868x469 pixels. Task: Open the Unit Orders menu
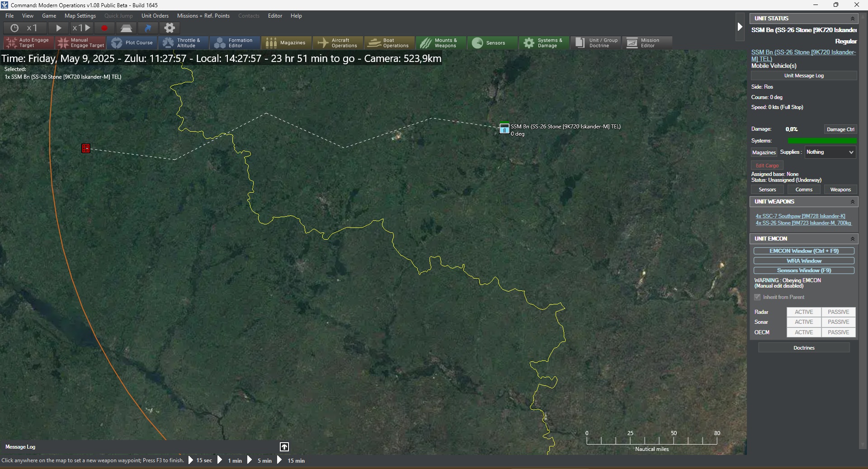(155, 16)
